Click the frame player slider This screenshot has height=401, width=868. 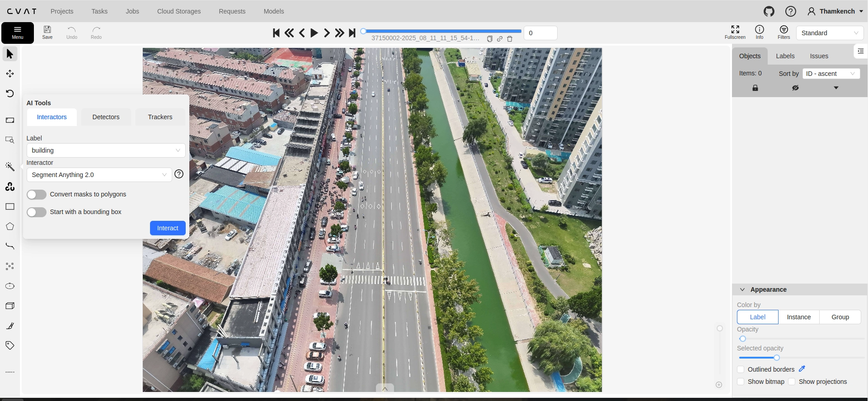(442, 31)
